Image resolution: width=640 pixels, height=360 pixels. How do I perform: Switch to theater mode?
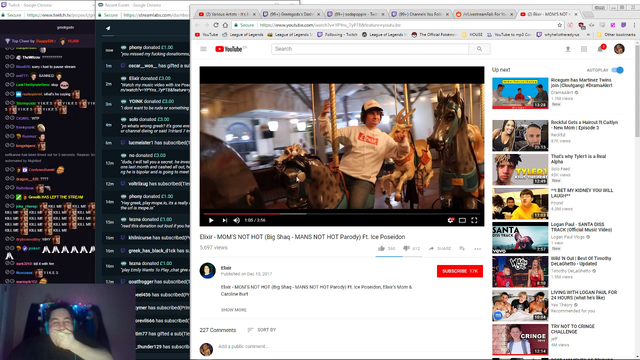pyautogui.click(x=462, y=220)
